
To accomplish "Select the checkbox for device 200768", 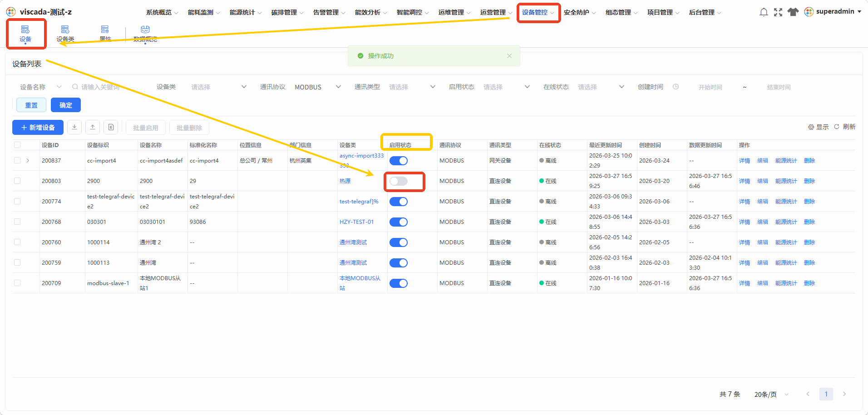I will (17, 222).
